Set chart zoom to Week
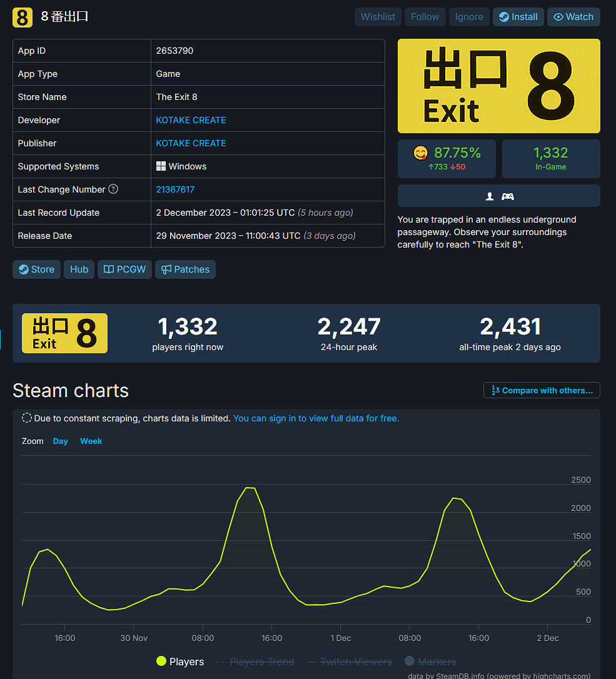Screen dimensions: 616x679 [91, 441]
